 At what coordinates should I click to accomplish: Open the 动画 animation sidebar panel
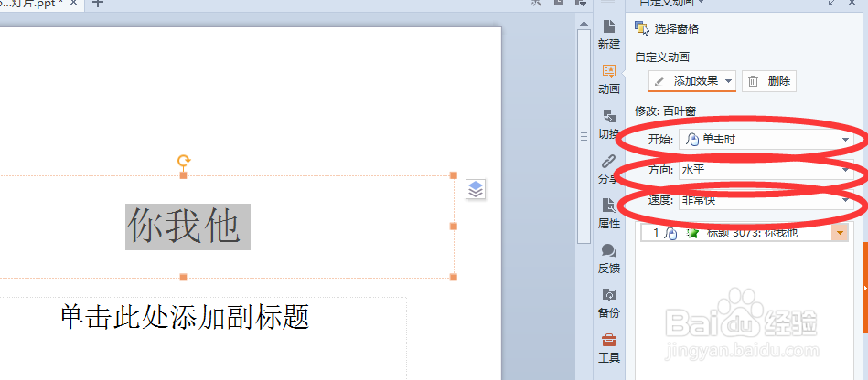point(609,79)
